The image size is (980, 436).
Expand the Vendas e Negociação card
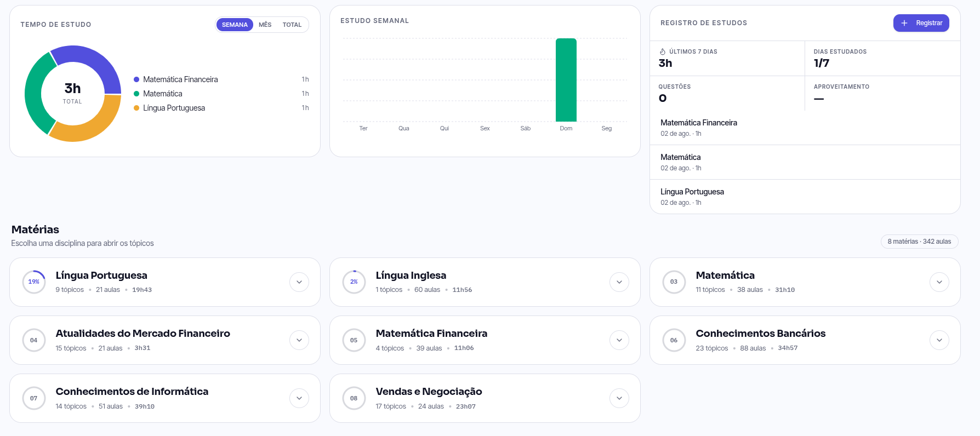[x=619, y=398]
